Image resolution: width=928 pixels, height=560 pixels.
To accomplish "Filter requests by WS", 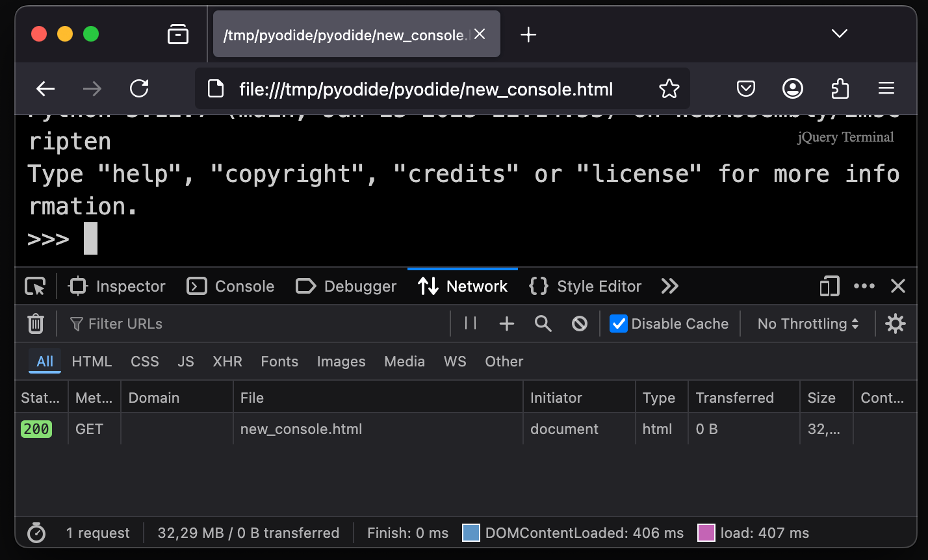I will [455, 361].
